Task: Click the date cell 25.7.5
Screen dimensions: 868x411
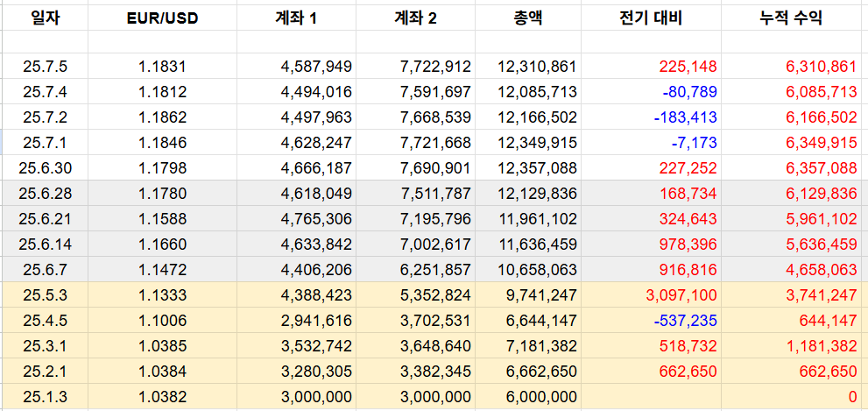Action: tap(45, 67)
